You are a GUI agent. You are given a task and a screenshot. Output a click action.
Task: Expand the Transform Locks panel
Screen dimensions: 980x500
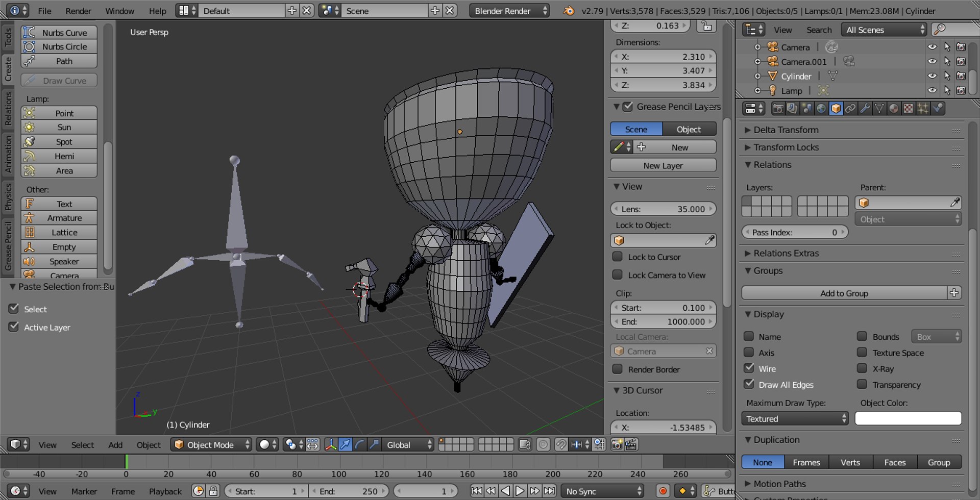(786, 147)
